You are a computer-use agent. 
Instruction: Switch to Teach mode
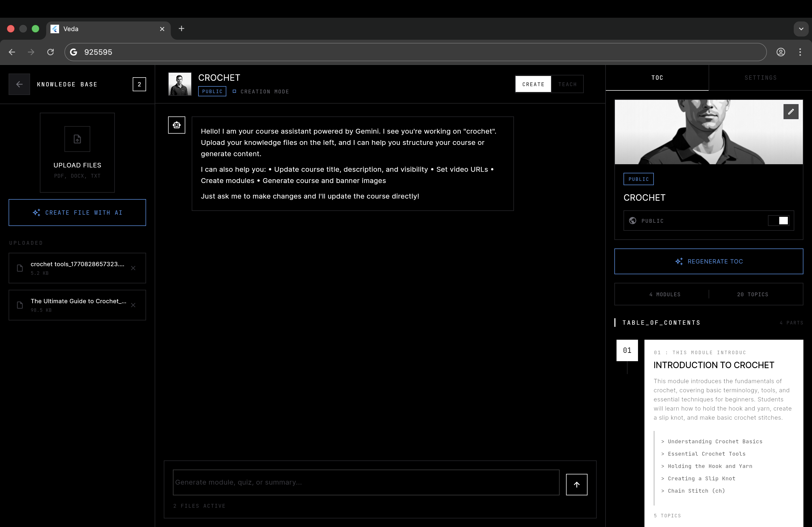point(567,84)
